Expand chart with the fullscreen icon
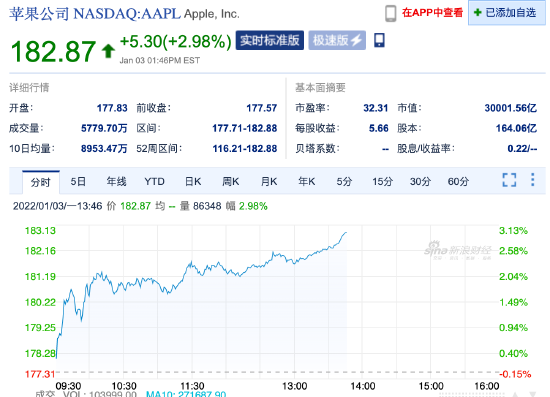 click(x=509, y=180)
